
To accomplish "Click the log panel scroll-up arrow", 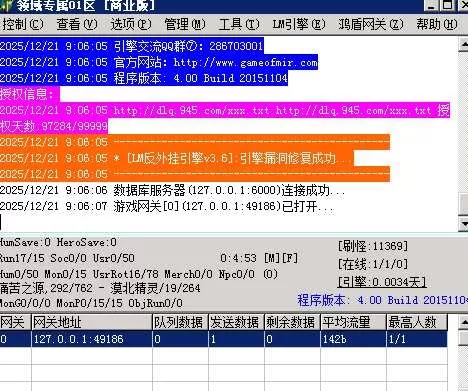I will (x=463, y=45).
